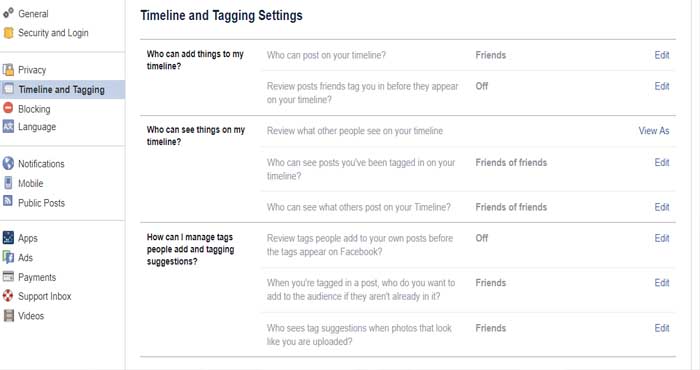700x370 pixels.
Task: Click the Notifications globe icon
Action: [x=8, y=164]
